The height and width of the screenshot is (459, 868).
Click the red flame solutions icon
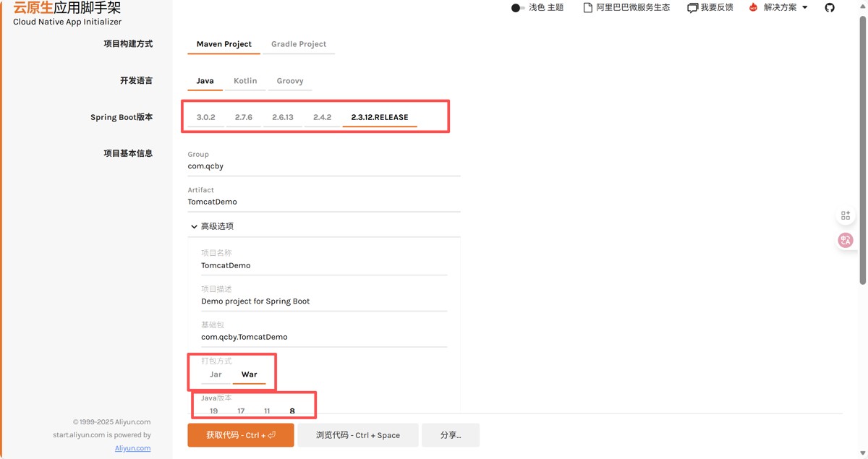click(x=753, y=7)
